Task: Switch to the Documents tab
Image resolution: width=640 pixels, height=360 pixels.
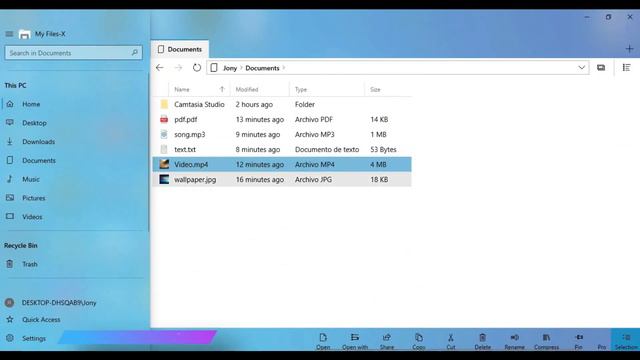Action: pyautogui.click(x=180, y=49)
